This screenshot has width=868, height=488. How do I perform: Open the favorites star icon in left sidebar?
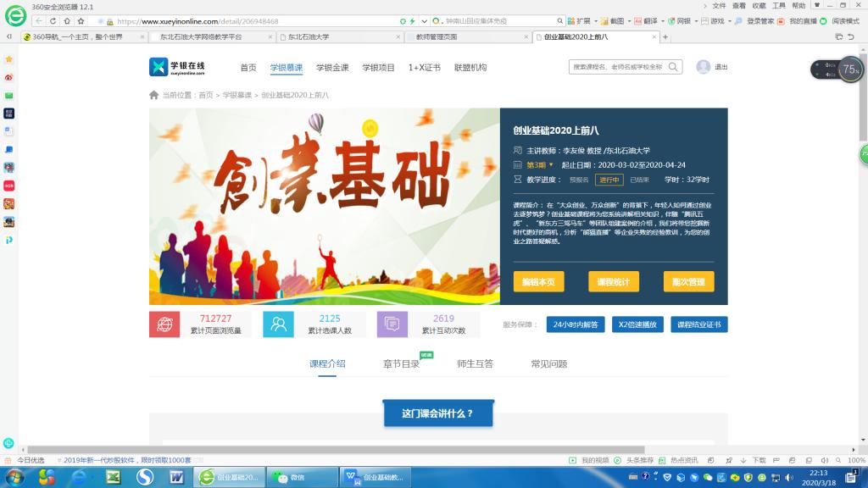click(8, 59)
